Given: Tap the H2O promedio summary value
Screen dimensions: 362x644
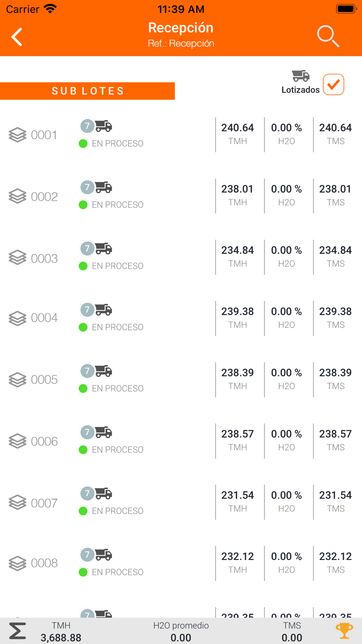Looking at the screenshot, I should click(x=181, y=637).
